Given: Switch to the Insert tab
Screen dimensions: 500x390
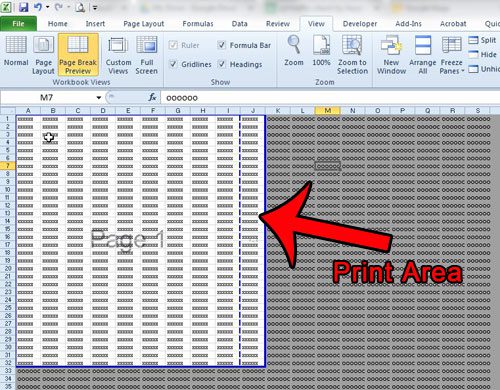Looking at the screenshot, I should [95, 24].
